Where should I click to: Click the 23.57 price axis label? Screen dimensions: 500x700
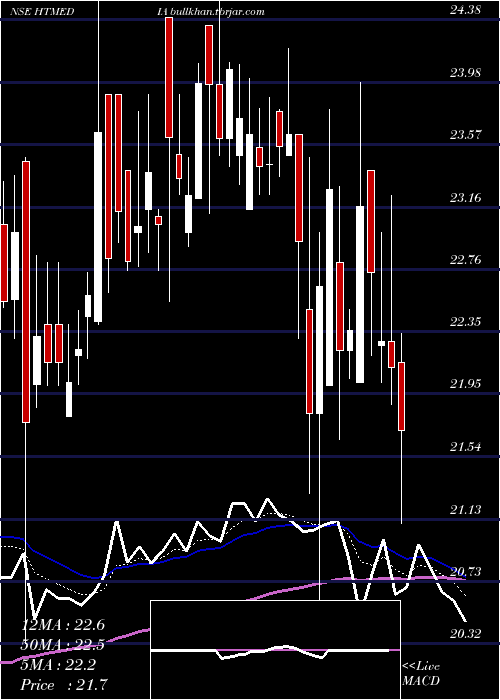[x=465, y=134]
